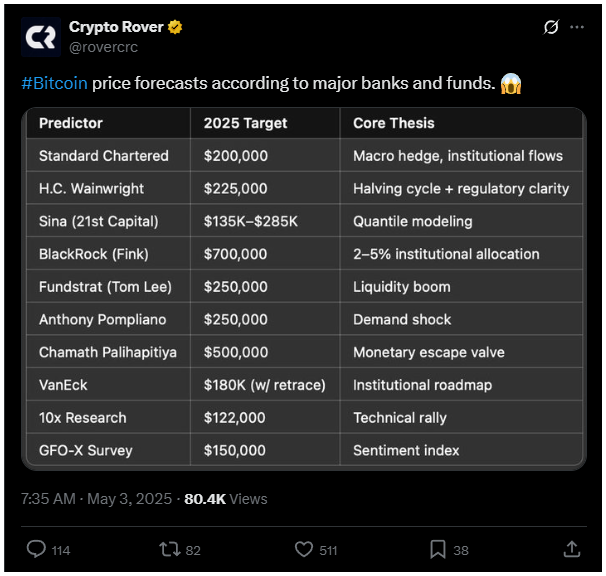Click the retweet icon

pos(170,549)
